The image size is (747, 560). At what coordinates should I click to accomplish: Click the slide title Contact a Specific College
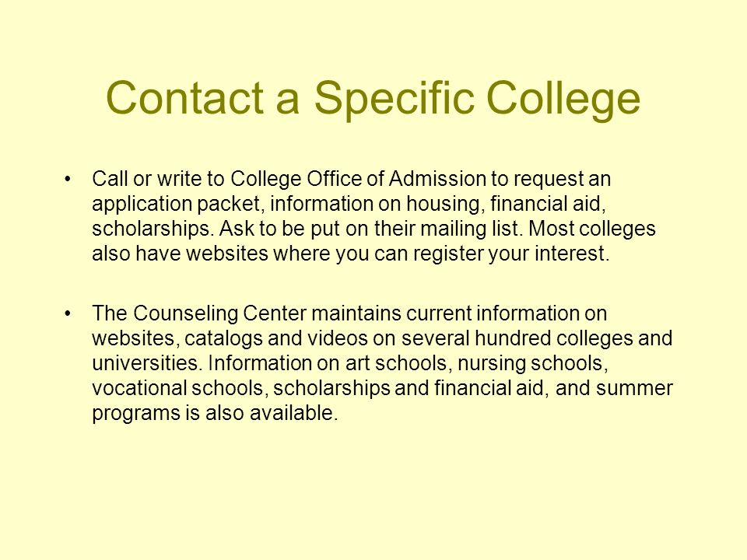(x=373, y=99)
